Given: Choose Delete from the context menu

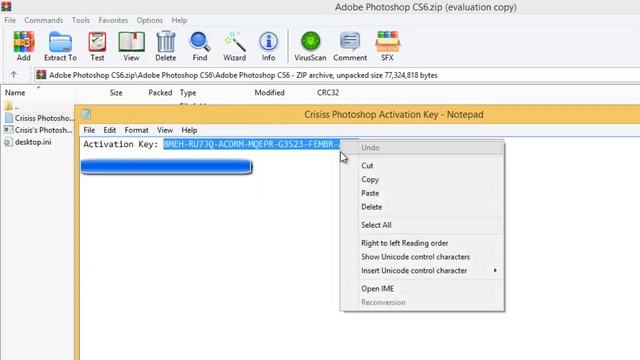Looking at the screenshot, I should coord(422,207).
